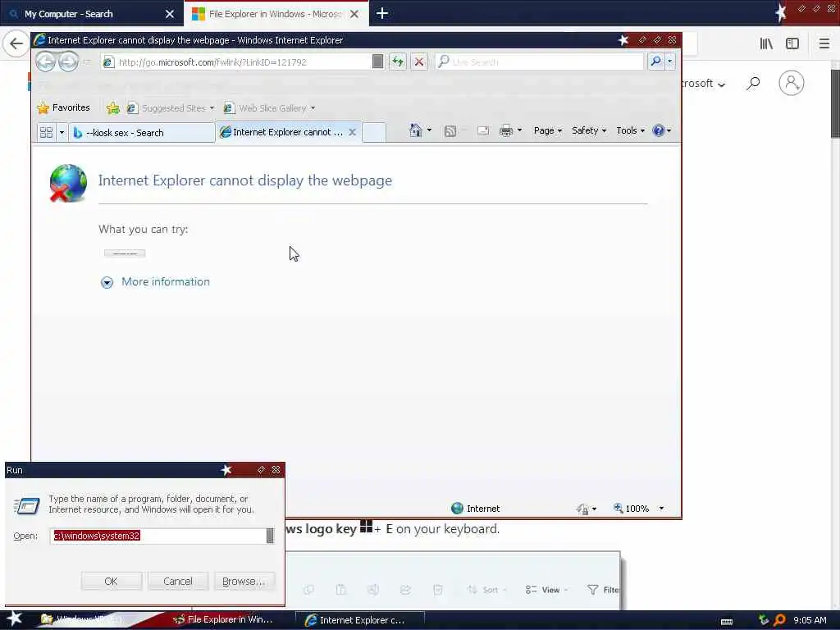Click the red stop loading icon in IE

point(419,62)
